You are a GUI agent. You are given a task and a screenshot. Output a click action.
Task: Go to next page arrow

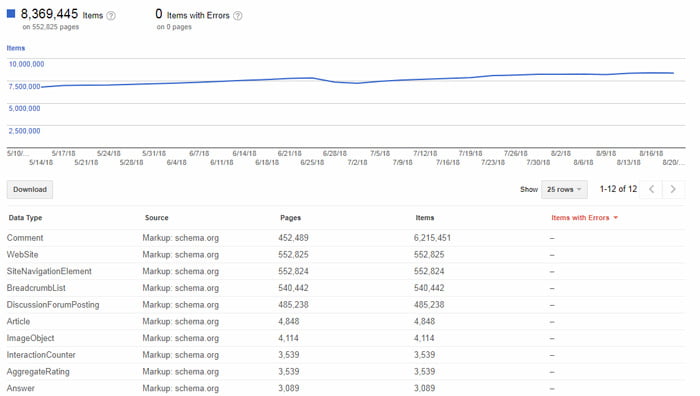(673, 189)
